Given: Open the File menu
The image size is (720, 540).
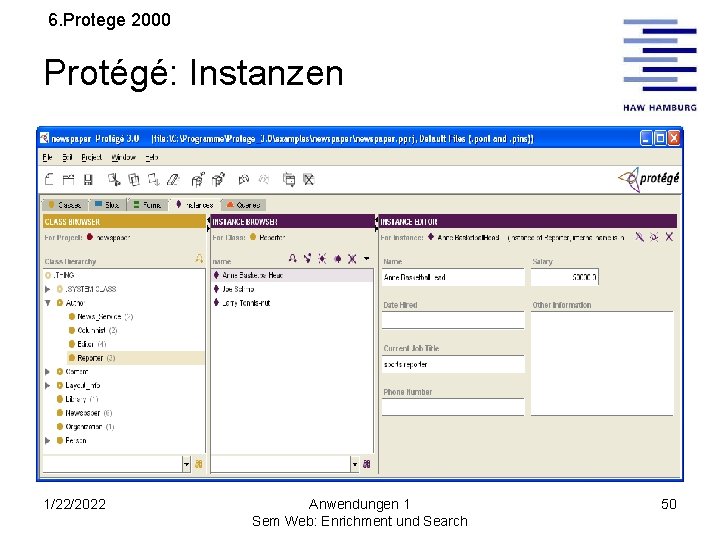Looking at the screenshot, I should [x=47, y=158].
